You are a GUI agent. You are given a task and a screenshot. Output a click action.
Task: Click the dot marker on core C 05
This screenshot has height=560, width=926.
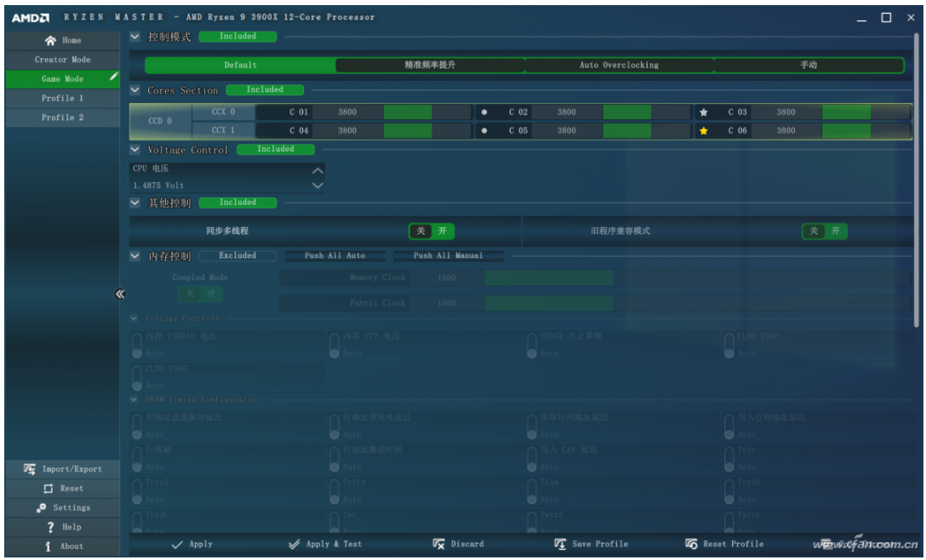tap(484, 130)
